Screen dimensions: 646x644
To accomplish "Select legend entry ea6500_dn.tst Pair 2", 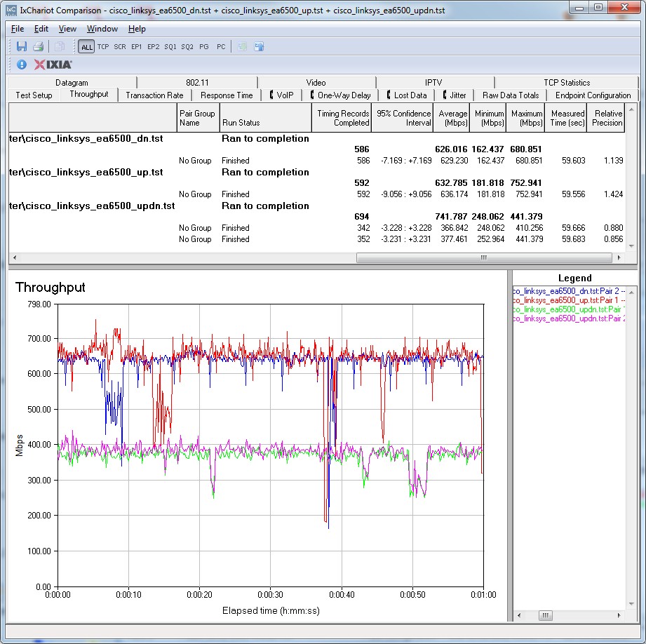I will (x=569, y=291).
